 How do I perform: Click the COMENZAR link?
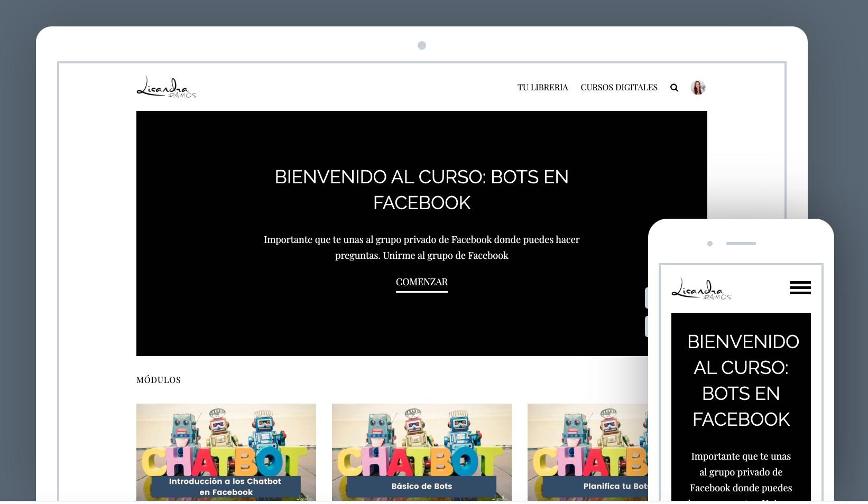pyautogui.click(x=422, y=283)
